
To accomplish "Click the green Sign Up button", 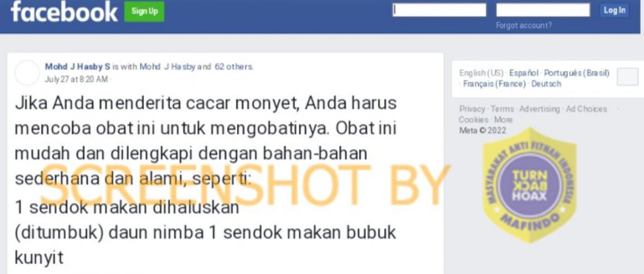I will [x=144, y=11].
